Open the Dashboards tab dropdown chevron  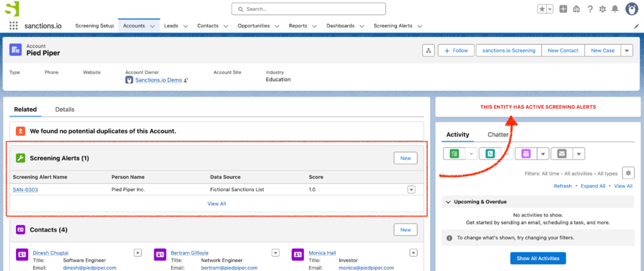coord(362,26)
